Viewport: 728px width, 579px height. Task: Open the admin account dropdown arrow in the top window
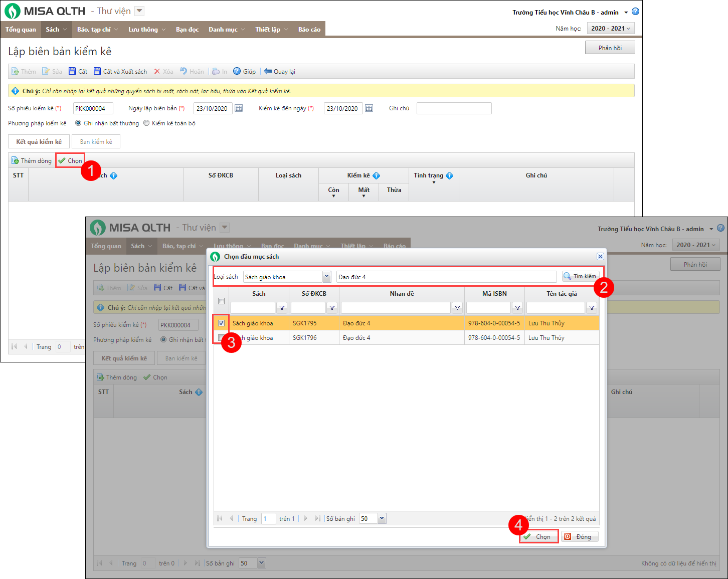tap(626, 13)
